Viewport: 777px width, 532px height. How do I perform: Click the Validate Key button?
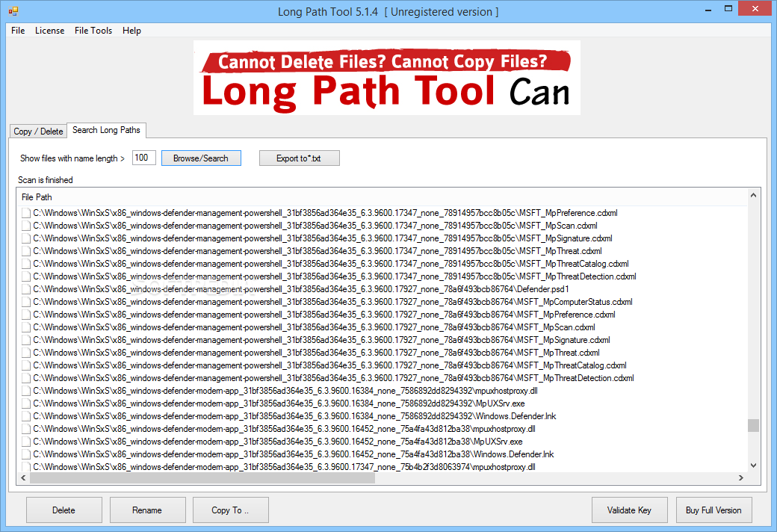[x=629, y=510]
